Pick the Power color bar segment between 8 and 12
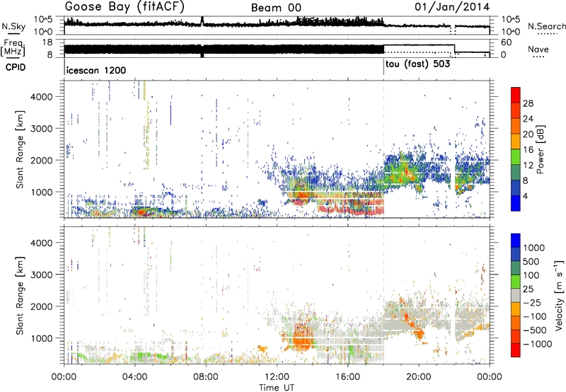566x392 pixels. [x=516, y=173]
